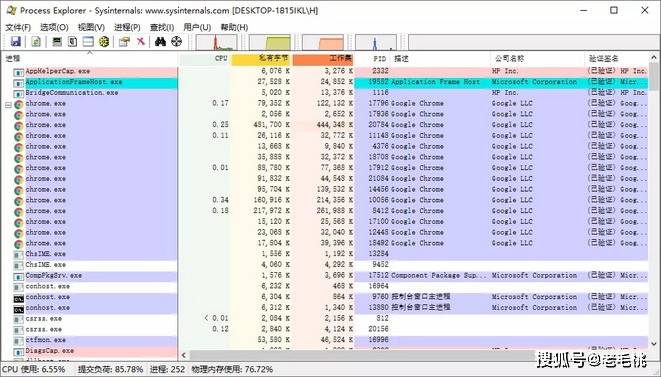Click working set value 261,988 K
The height and width of the screenshot is (377, 661).
tap(334, 211)
